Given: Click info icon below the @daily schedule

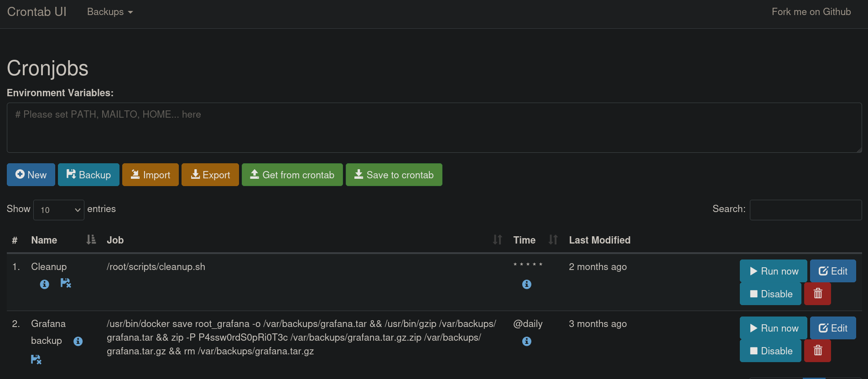Looking at the screenshot, I should tap(526, 341).
